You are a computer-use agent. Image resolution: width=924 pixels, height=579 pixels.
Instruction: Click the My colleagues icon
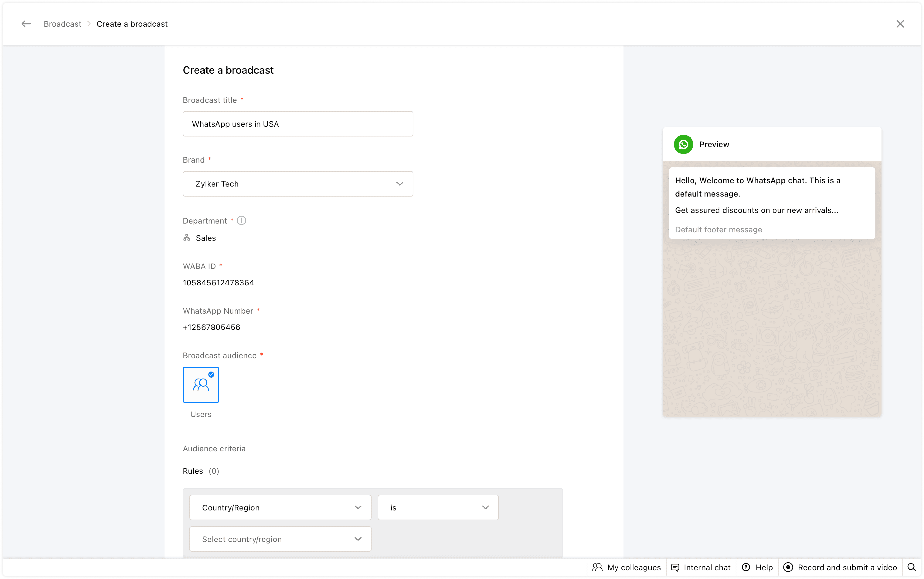tap(598, 567)
